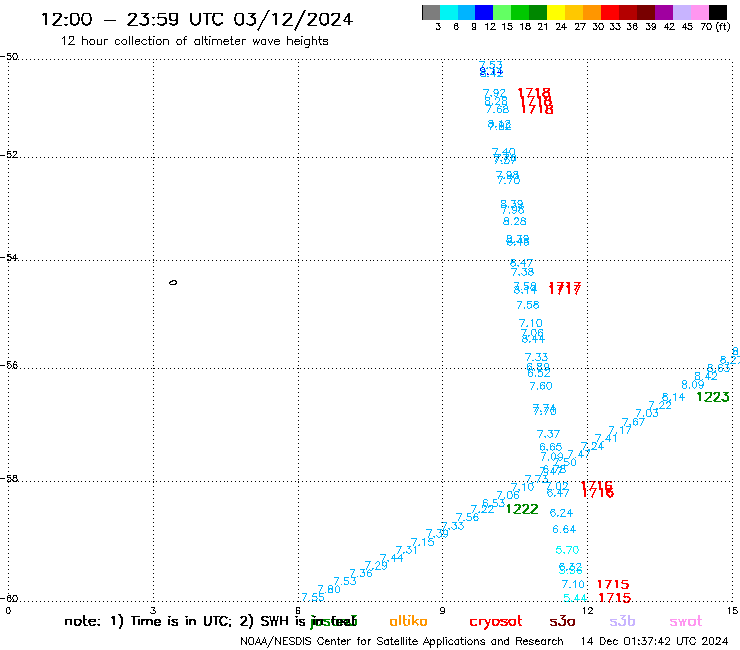The height and width of the screenshot is (650, 740).
Task: Click the latitude axis label '-58'
Action: point(9,479)
